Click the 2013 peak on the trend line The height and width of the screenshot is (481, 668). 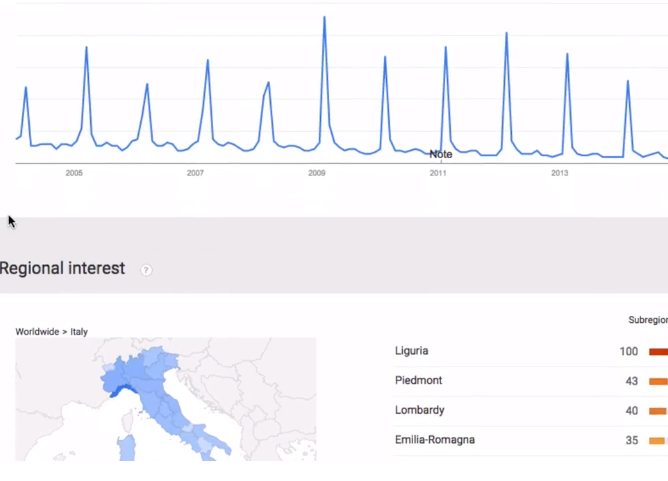(567, 54)
